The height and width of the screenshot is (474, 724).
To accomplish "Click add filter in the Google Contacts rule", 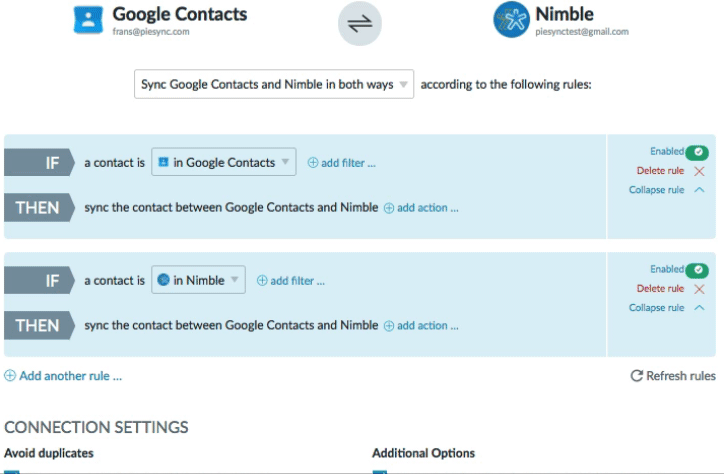I will tap(342, 162).
